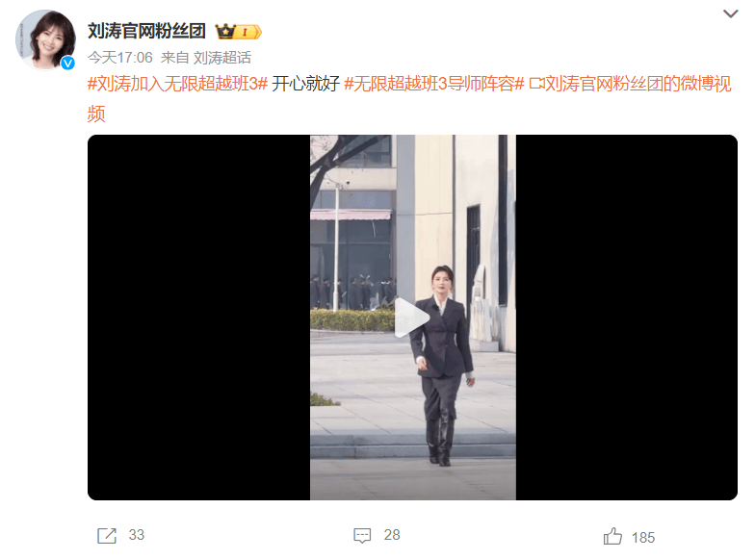
Task: Click the blue verified V badge
Action: [67, 63]
